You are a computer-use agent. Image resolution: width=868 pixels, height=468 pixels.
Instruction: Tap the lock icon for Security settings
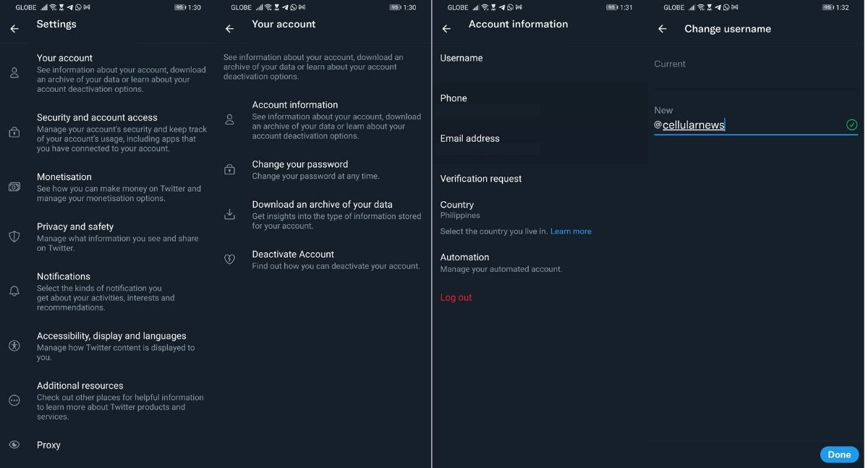[14, 132]
